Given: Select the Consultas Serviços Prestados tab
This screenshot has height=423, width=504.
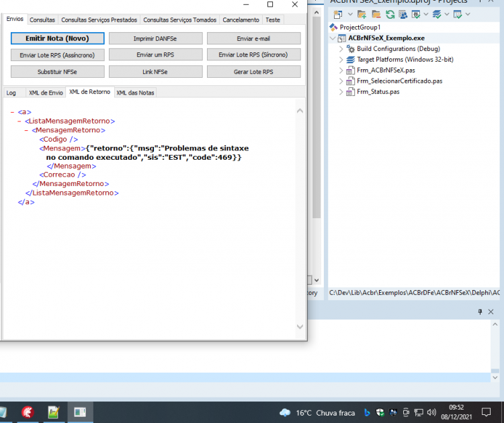Looking at the screenshot, I should (99, 20).
